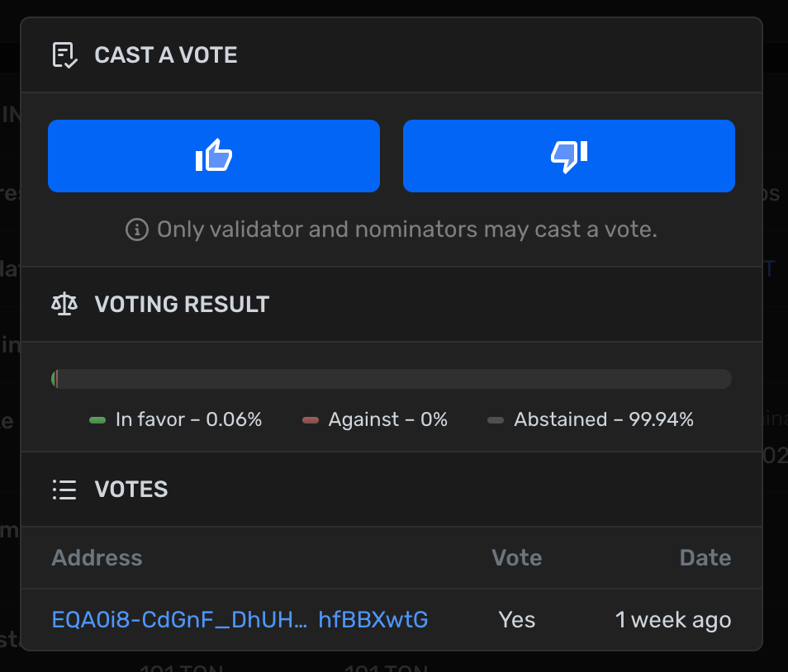Click the gray Abstained legend marker
The width and height of the screenshot is (788, 672).
(496, 420)
